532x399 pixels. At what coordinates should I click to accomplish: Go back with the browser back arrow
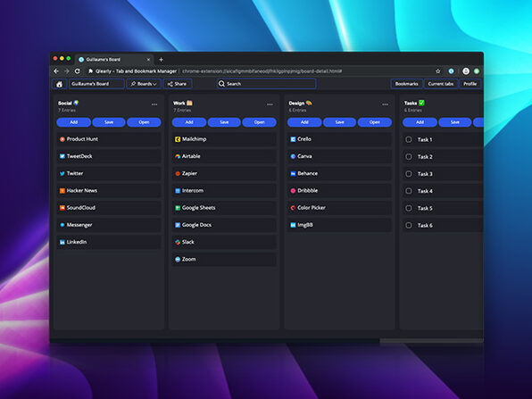click(56, 71)
